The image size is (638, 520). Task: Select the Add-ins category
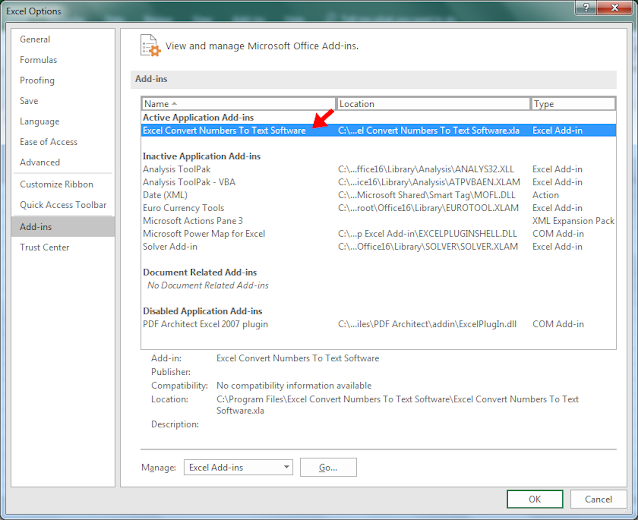point(63,227)
